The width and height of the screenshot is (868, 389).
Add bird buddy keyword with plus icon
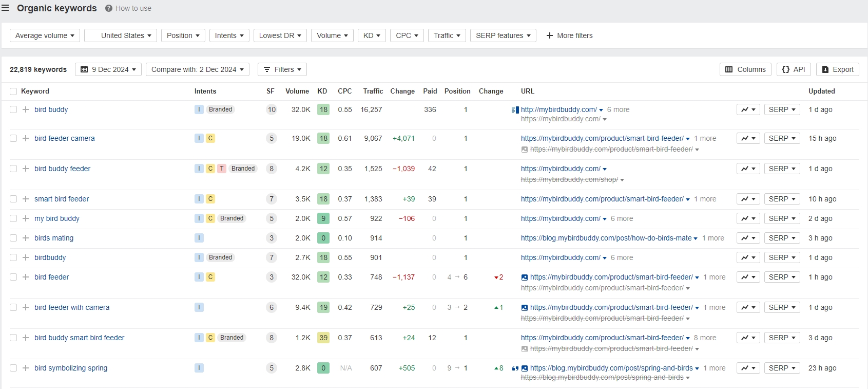[26, 109]
